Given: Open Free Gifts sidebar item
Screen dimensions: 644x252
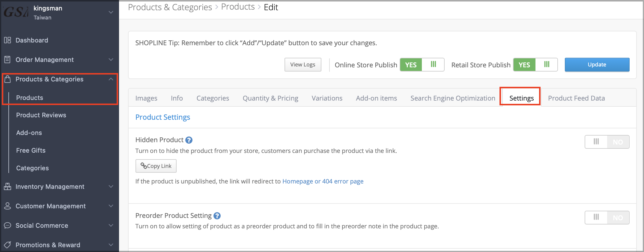Looking at the screenshot, I should [31, 150].
